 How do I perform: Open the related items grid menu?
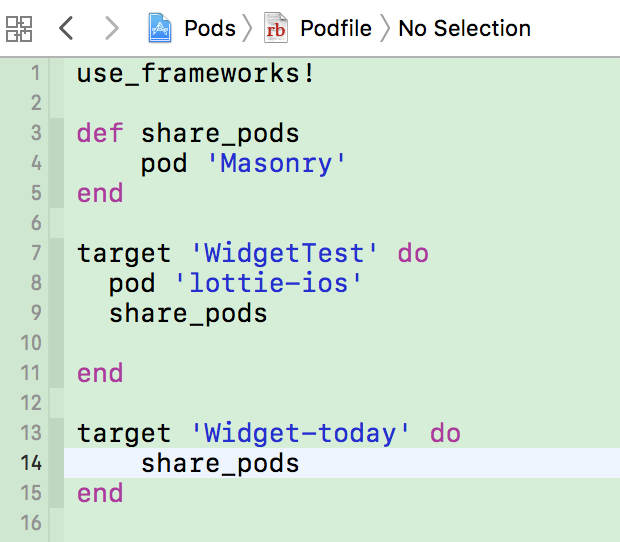click(19, 28)
